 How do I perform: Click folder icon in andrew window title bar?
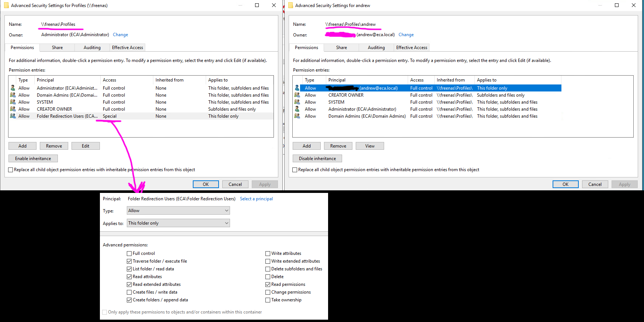(290, 5)
